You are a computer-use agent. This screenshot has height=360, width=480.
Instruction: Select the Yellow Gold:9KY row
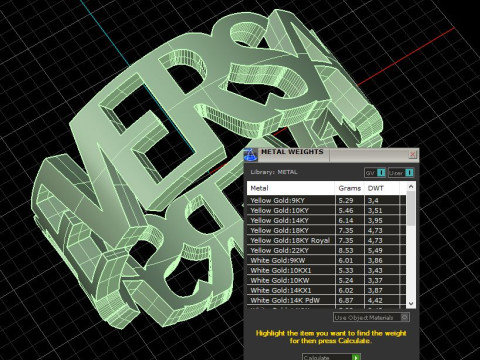click(x=326, y=200)
